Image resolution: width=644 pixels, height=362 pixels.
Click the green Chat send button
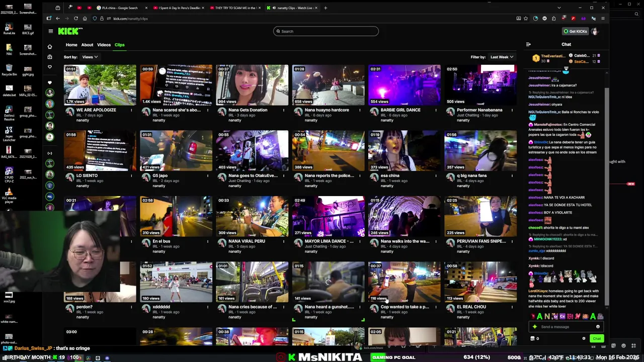coord(597,338)
